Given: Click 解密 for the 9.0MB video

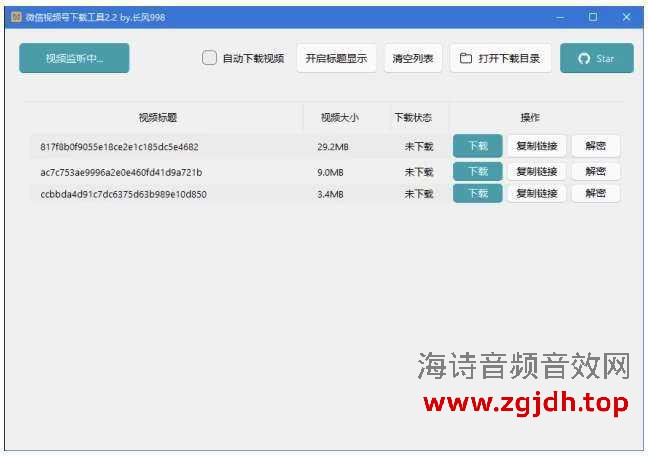Looking at the screenshot, I should (596, 172).
